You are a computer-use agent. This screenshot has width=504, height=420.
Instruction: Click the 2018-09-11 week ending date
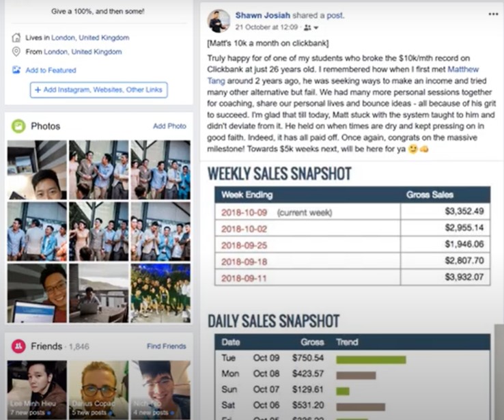(244, 278)
